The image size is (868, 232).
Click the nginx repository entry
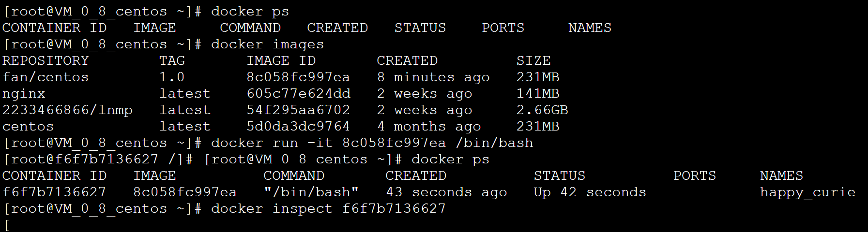point(24,94)
